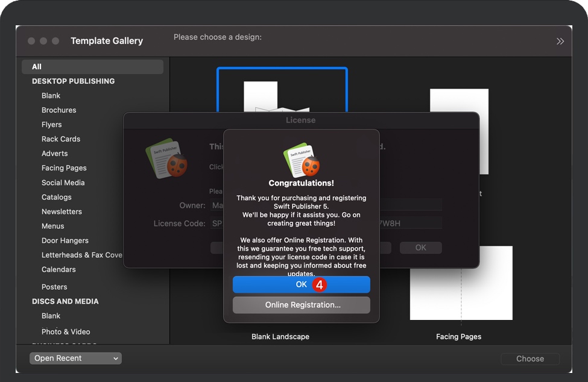Open Online Registration from the dialog
The height and width of the screenshot is (382, 588).
[x=301, y=305]
